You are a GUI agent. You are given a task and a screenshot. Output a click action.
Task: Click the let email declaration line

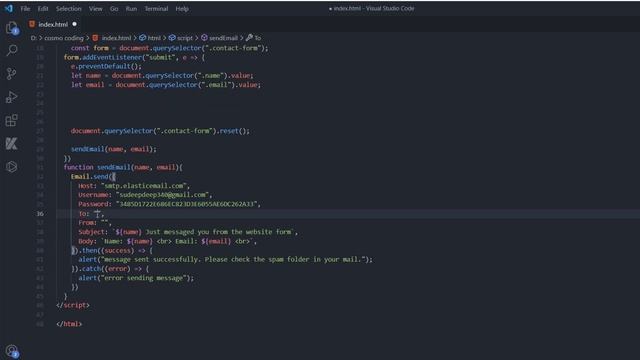pyautogui.click(x=166, y=85)
